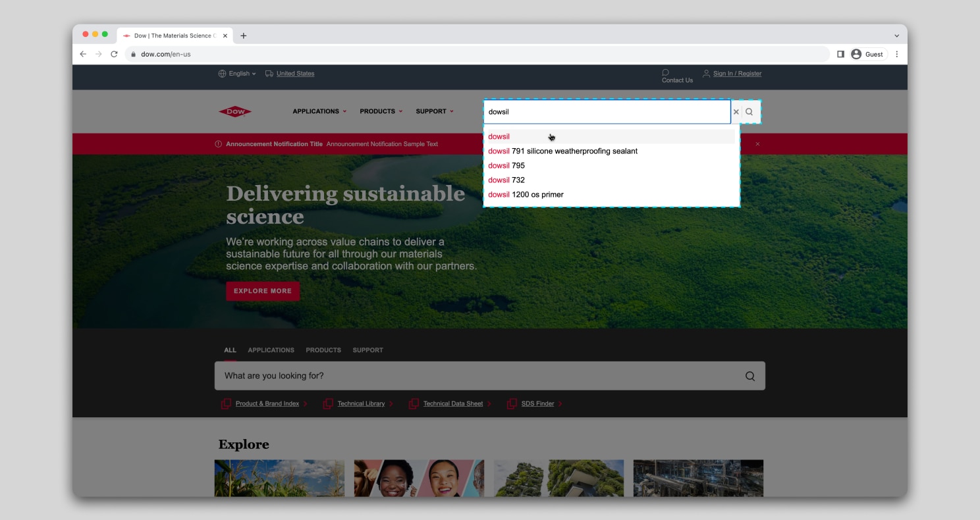Click the Dow diamond logo
Viewport: 980px width, 520px height.
pos(234,111)
